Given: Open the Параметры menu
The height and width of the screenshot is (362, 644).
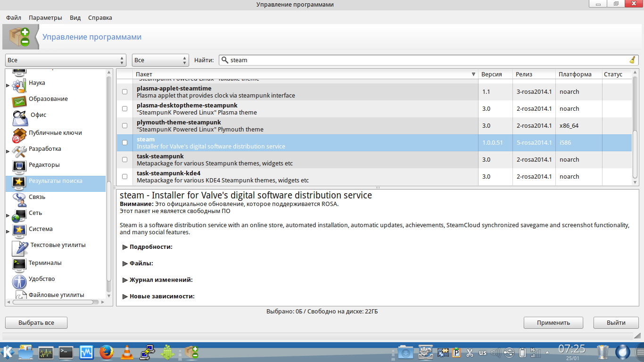Looking at the screenshot, I should tap(45, 18).
